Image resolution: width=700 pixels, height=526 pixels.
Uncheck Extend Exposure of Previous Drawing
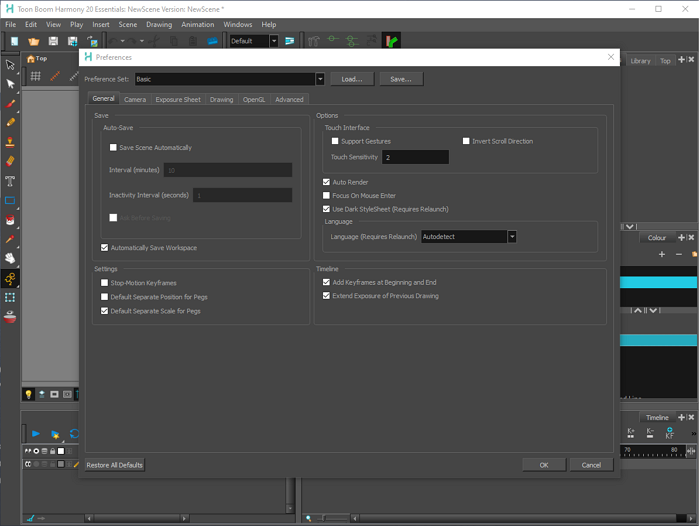pyautogui.click(x=326, y=296)
